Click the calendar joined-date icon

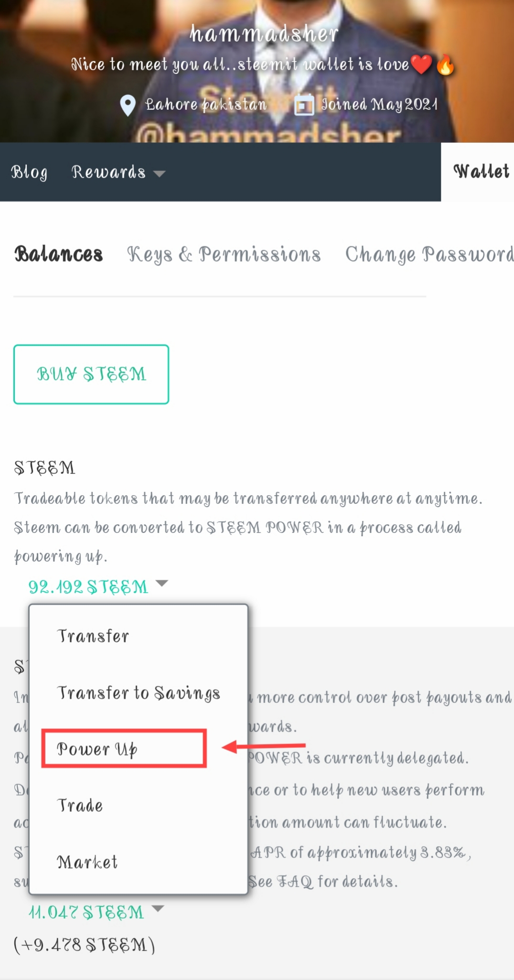coord(304,105)
